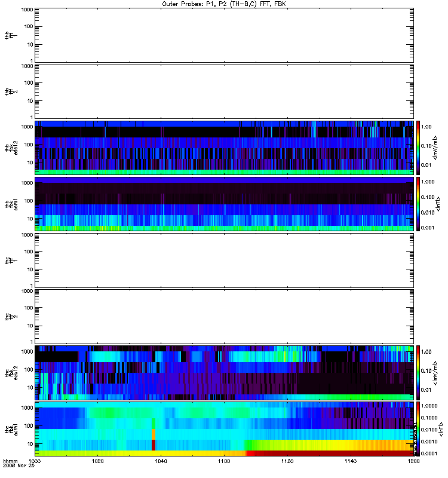Click the time axis tick label "1120"

pos(287,461)
